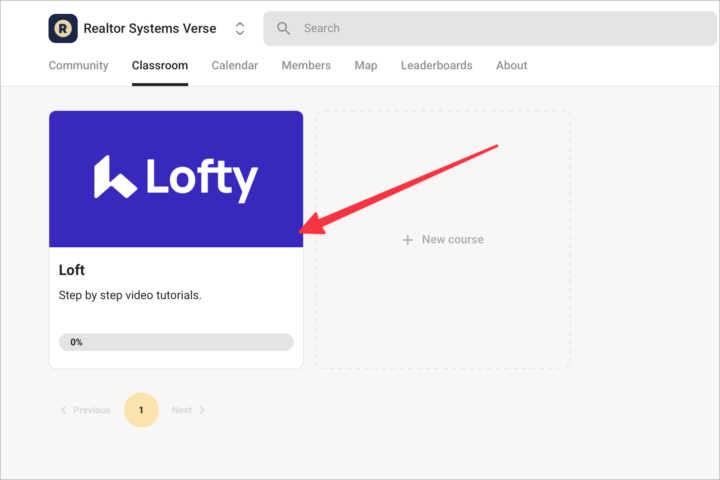720x480 pixels.
Task: Click the Previous page text
Action: (x=92, y=410)
